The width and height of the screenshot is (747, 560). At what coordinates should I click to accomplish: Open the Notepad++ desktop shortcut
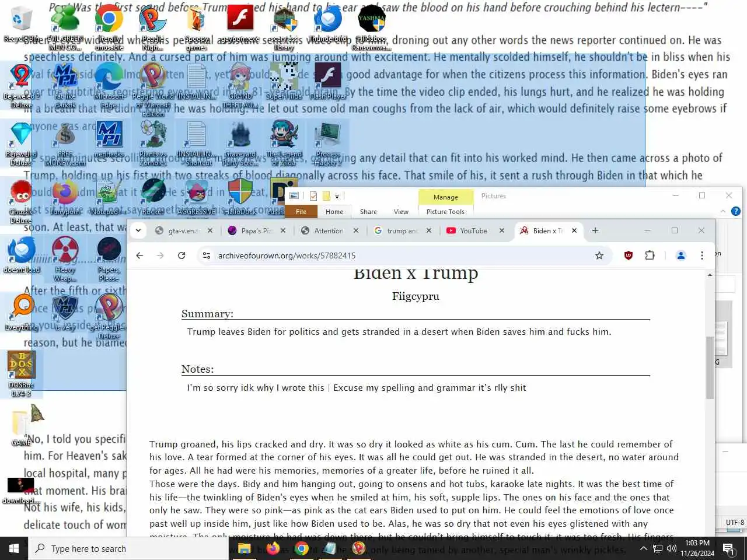click(109, 197)
